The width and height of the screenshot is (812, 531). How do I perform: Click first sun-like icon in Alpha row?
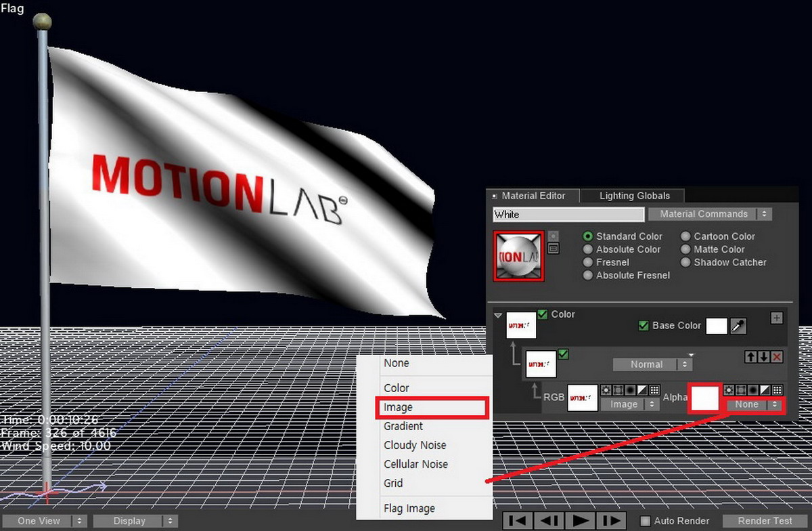click(729, 390)
